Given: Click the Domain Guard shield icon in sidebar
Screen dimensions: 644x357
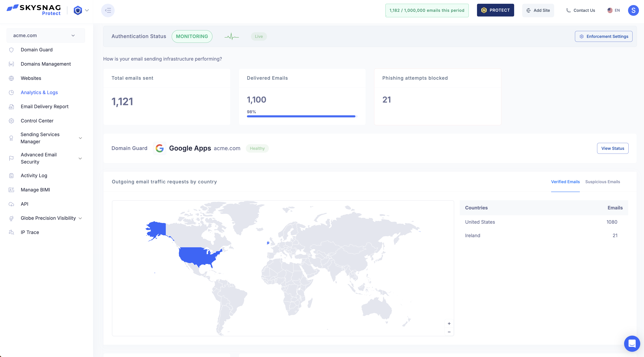Looking at the screenshot, I should click(x=11, y=50).
